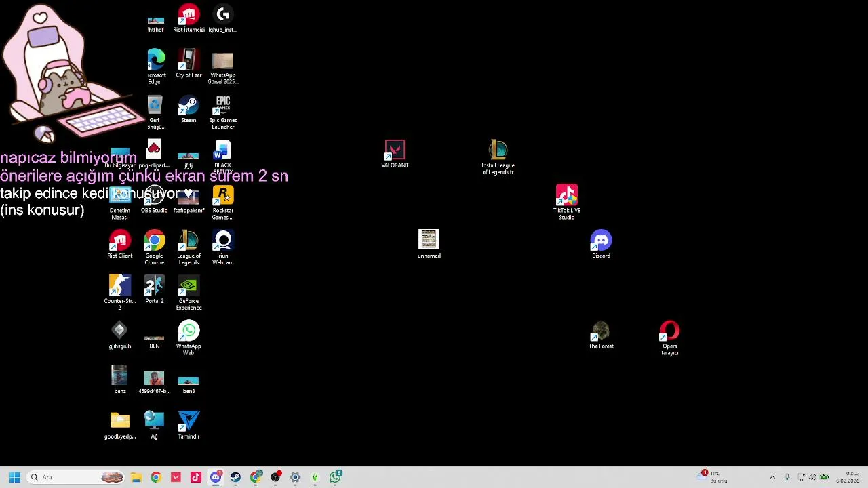Open Denetim Masası (Control Panel) icon
Screen dimensions: 868x488
coord(120,203)
